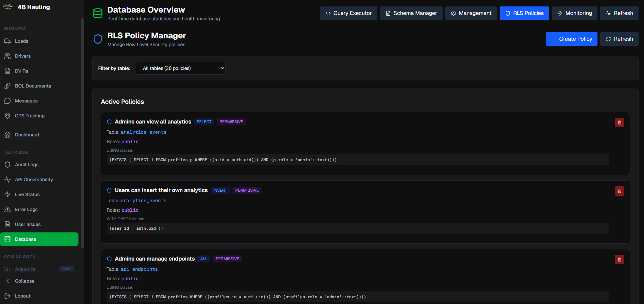This screenshot has height=304, width=644.
Task: Click the Create Policy button
Action: click(x=572, y=39)
